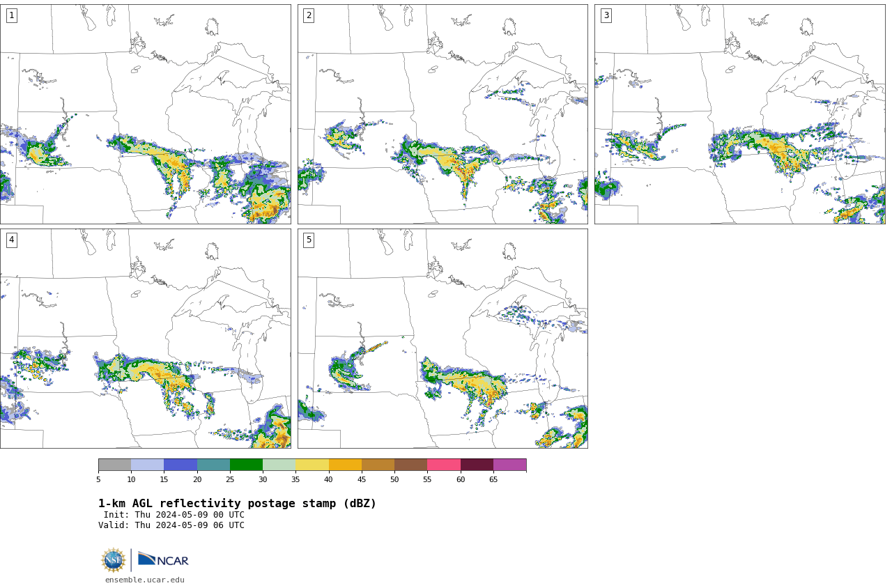Image resolution: width=892 pixels, height=588 pixels.
Task: Click the 'Valid: Thu 2024-05-09 06 UTC' text
Action: pyautogui.click(x=171, y=525)
